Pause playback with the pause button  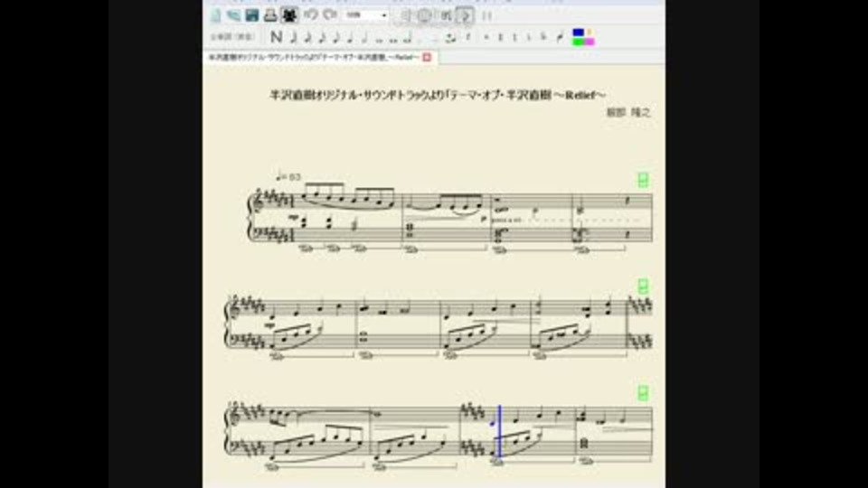[486, 15]
